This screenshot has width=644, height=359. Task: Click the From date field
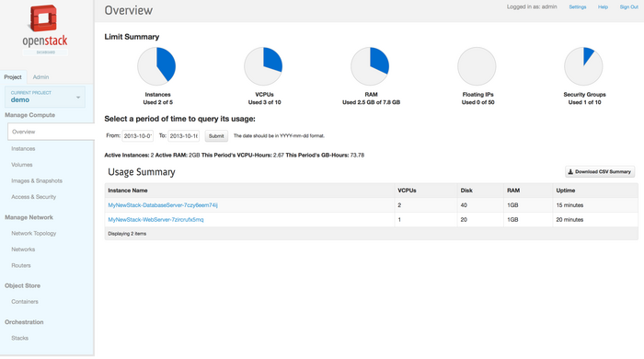coord(138,136)
